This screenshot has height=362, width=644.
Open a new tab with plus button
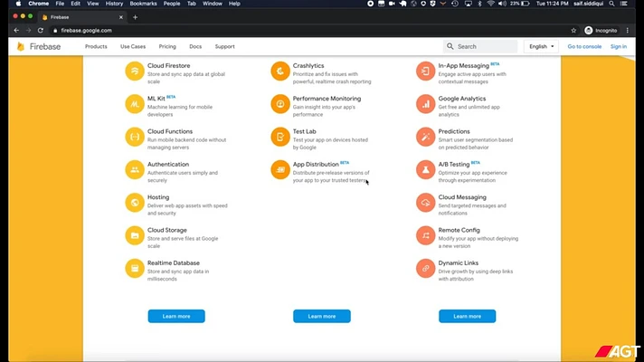[135, 17]
